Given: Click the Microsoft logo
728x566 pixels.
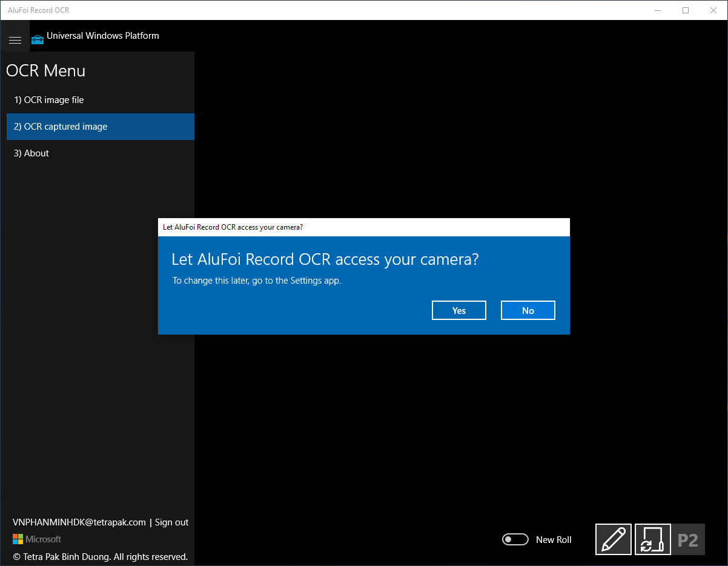Looking at the screenshot, I should (x=37, y=539).
